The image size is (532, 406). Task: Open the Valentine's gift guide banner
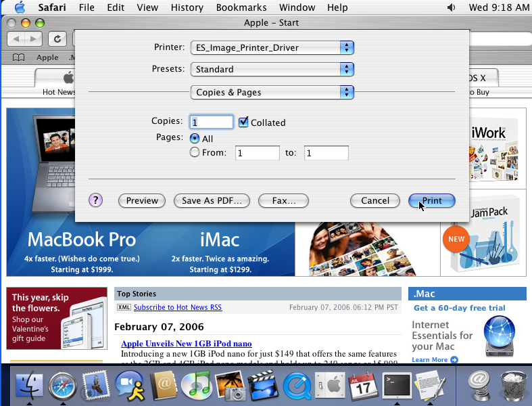coord(57,318)
